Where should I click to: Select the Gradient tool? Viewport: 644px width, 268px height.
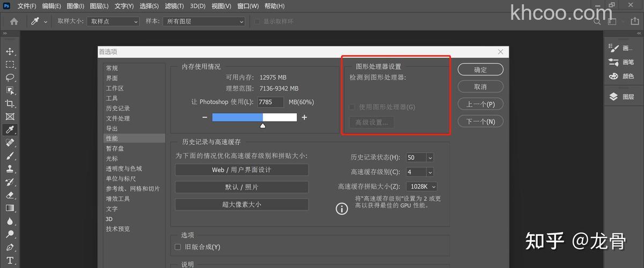tap(10, 208)
